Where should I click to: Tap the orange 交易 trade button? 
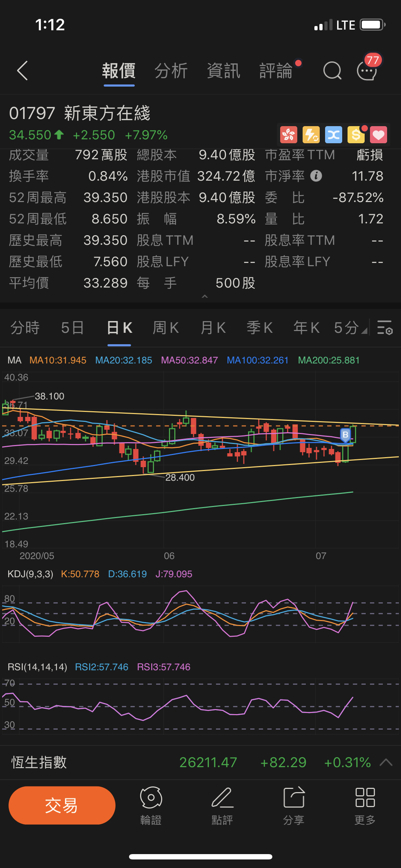point(62,805)
